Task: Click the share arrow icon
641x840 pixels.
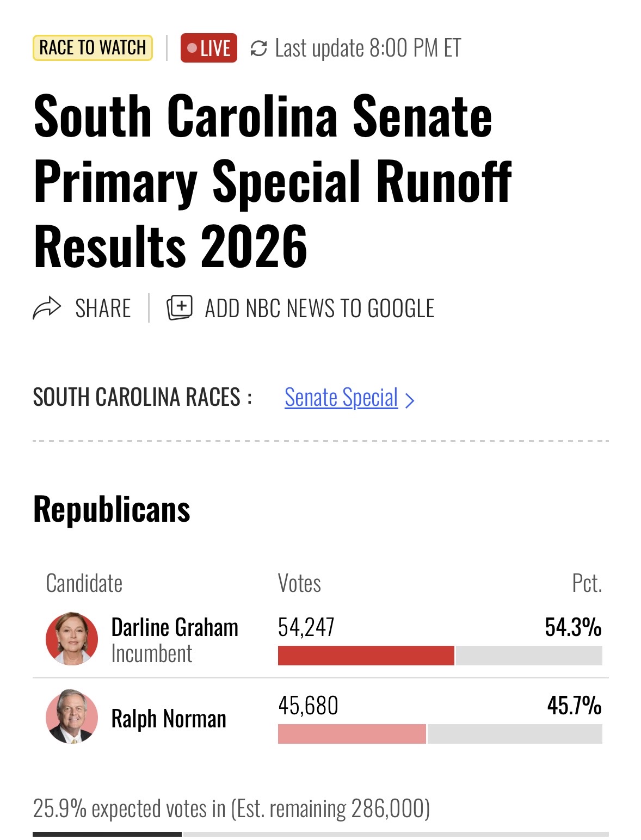Action: (47, 308)
